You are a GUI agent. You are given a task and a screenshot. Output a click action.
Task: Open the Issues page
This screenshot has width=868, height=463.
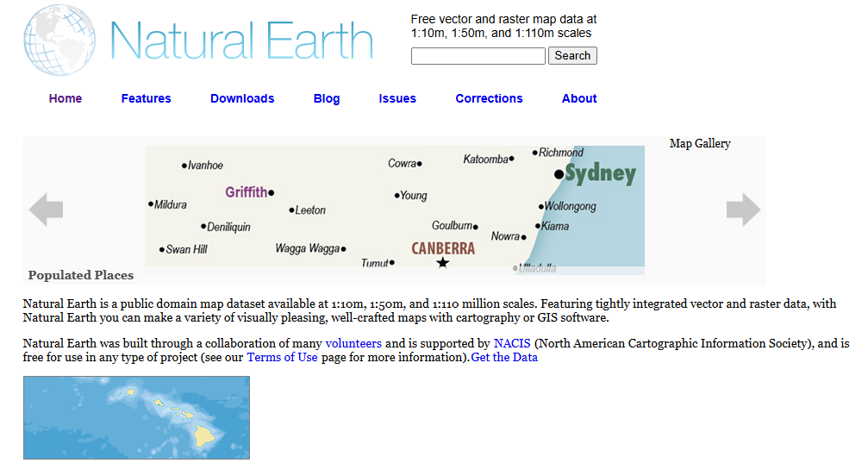397,98
